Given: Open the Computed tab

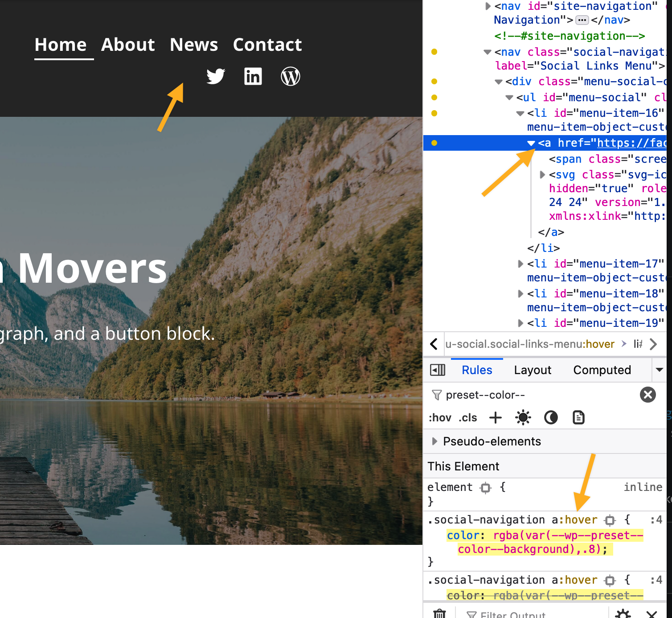Looking at the screenshot, I should 602,370.
